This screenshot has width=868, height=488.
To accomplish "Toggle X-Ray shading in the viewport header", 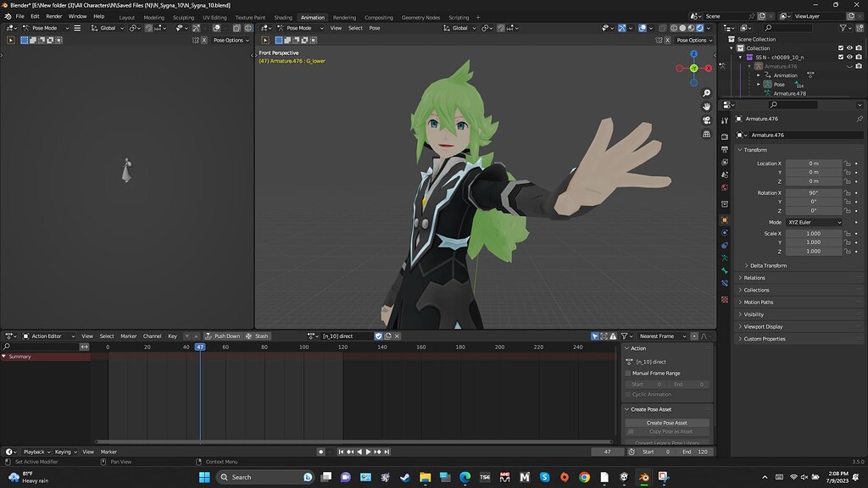I will pos(662,28).
